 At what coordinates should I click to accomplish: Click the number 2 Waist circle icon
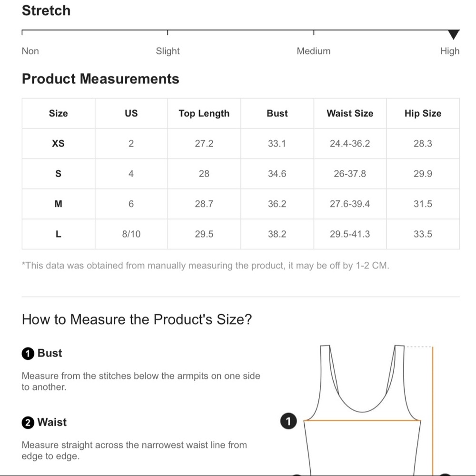coord(28,423)
